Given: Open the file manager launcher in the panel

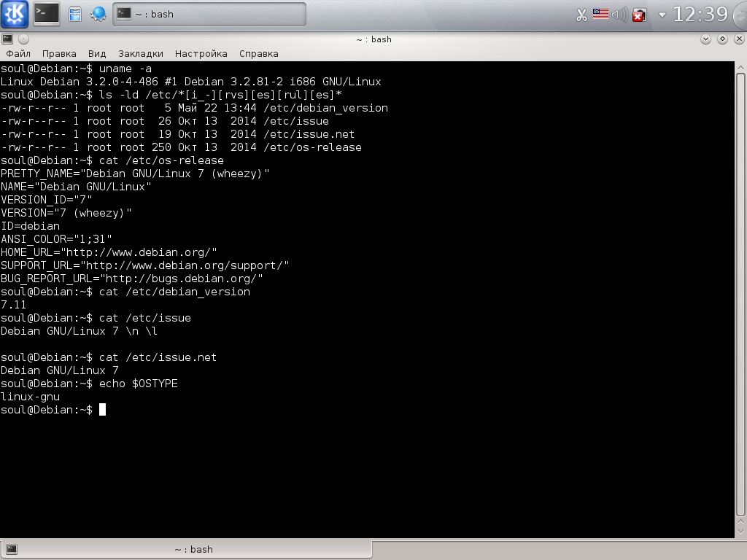Looking at the screenshot, I should tap(75, 14).
